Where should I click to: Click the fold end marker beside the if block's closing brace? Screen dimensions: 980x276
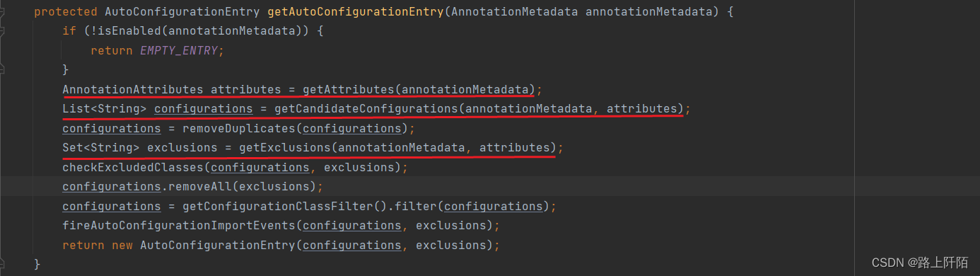(3, 70)
